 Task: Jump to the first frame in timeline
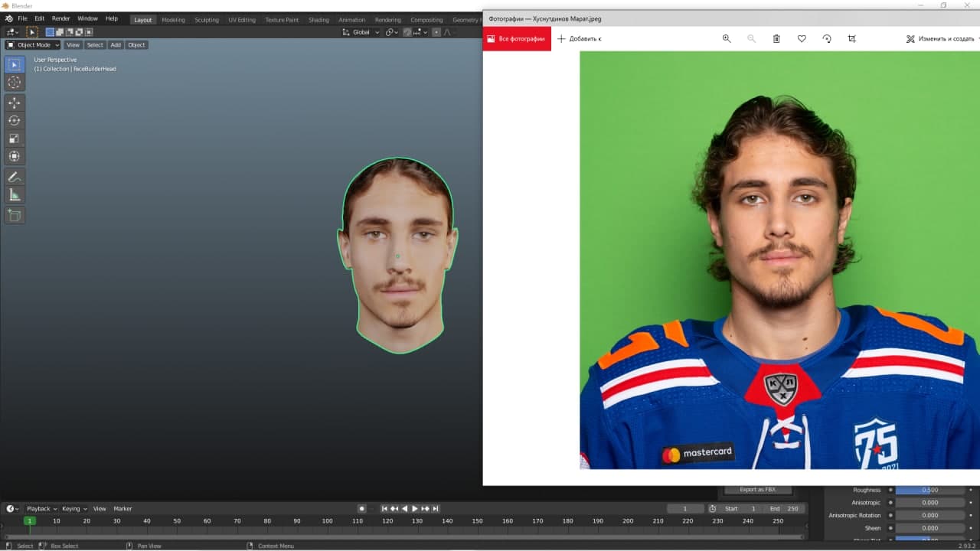click(x=384, y=509)
